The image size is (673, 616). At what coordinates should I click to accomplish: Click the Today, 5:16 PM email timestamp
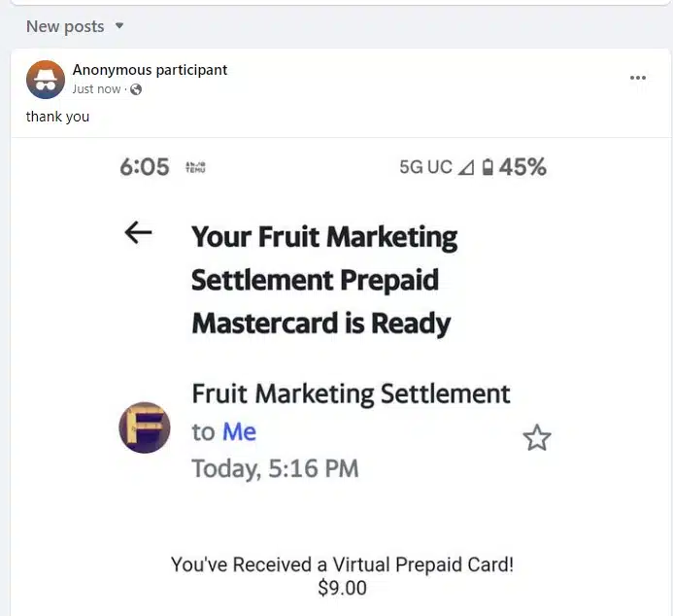tap(275, 469)
